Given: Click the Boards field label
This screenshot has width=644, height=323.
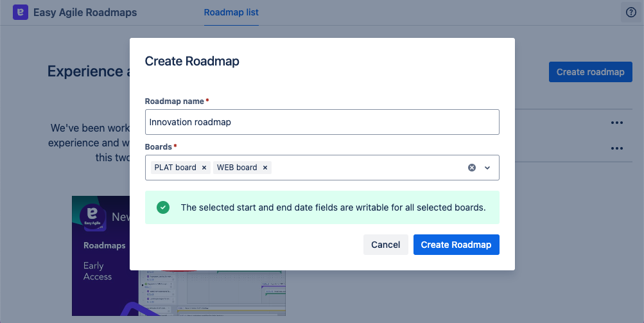Looking at the screenshot, I should 159,146.
